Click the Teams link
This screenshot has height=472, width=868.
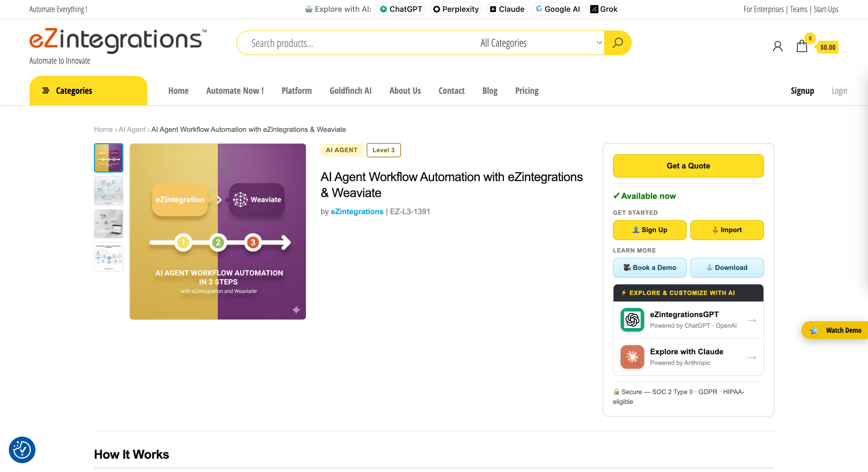tap(799, 9)
